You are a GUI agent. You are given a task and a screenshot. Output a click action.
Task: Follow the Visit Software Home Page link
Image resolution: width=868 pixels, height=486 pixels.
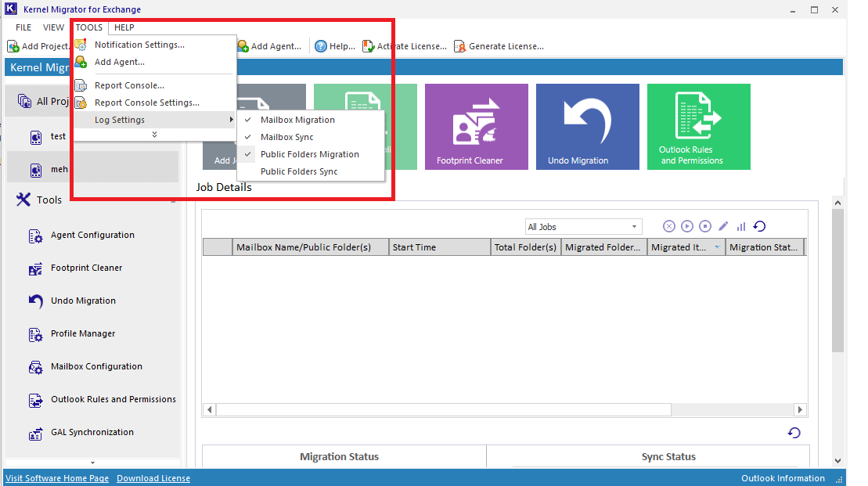tap(57, 478)
